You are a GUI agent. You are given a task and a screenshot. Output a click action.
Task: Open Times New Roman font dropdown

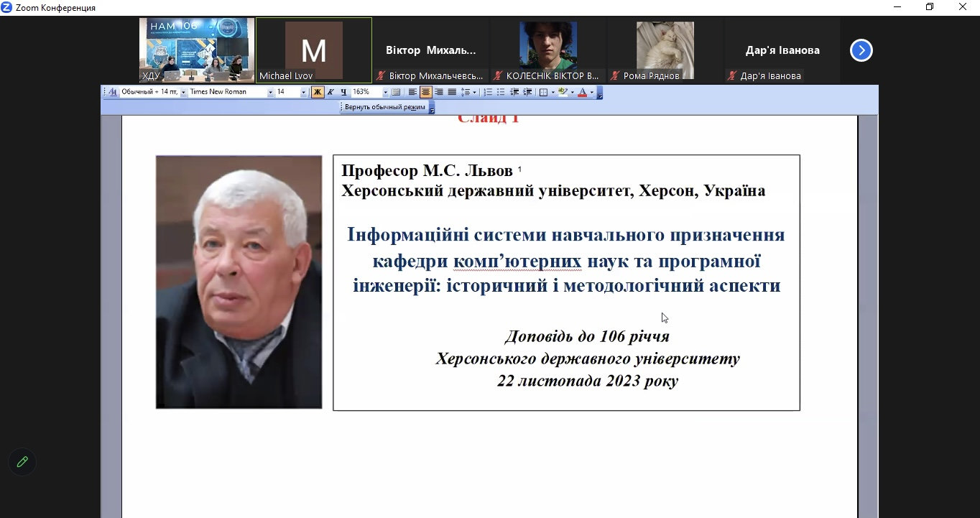click(270, 92)
